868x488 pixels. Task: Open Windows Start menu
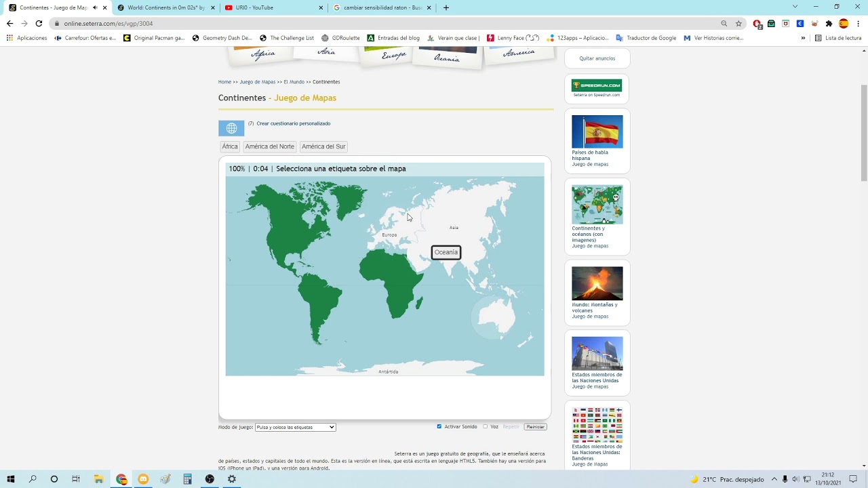point(11,479)
